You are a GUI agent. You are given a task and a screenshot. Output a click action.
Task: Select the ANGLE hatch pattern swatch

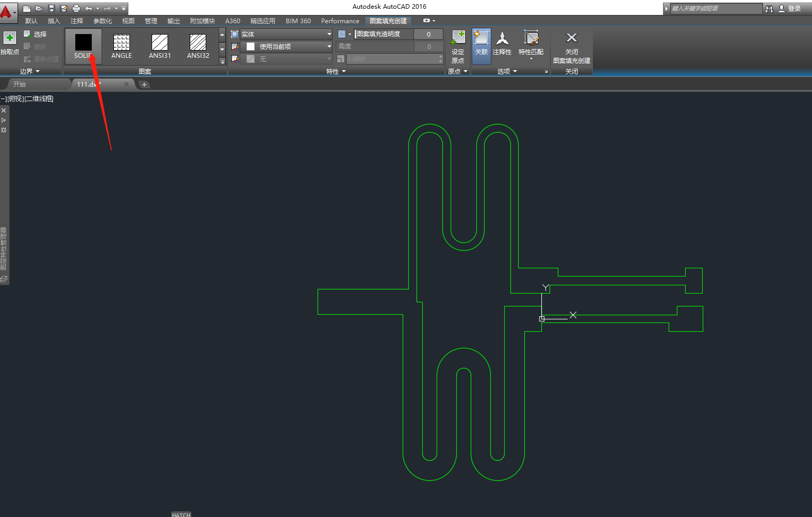point(122,46)
